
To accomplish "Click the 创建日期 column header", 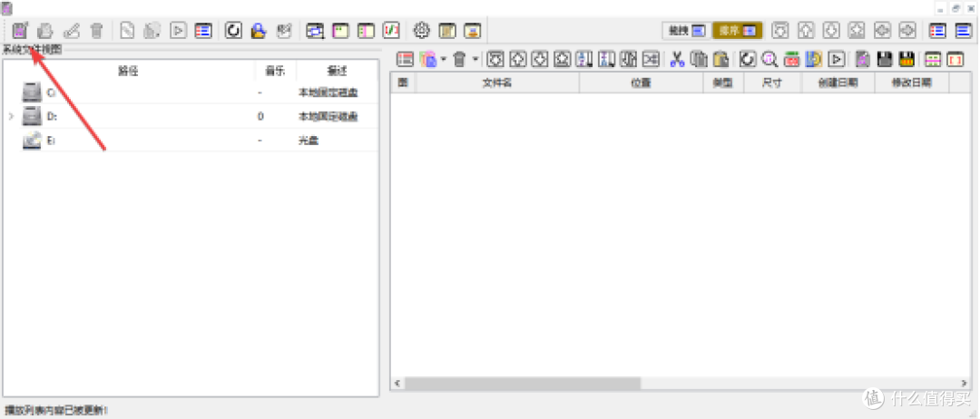I will [838, 83].
